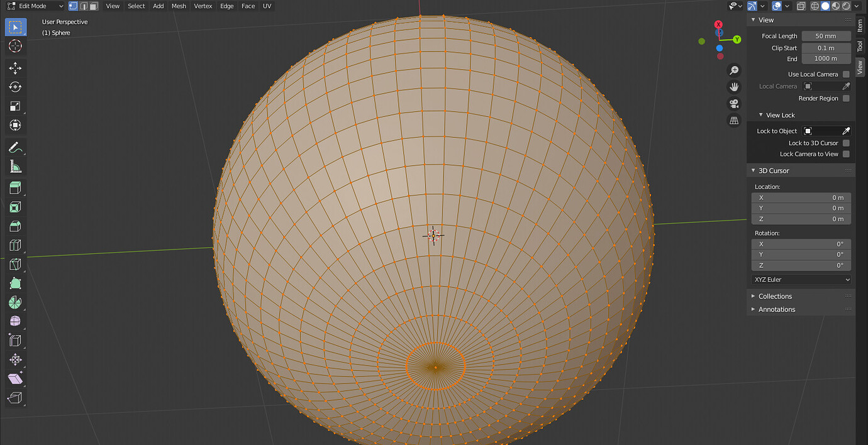The width and height of the screenshot is (868, 445).
Task: Open the XYZ Euler rotation order dropdown
Action: [801, 279]
